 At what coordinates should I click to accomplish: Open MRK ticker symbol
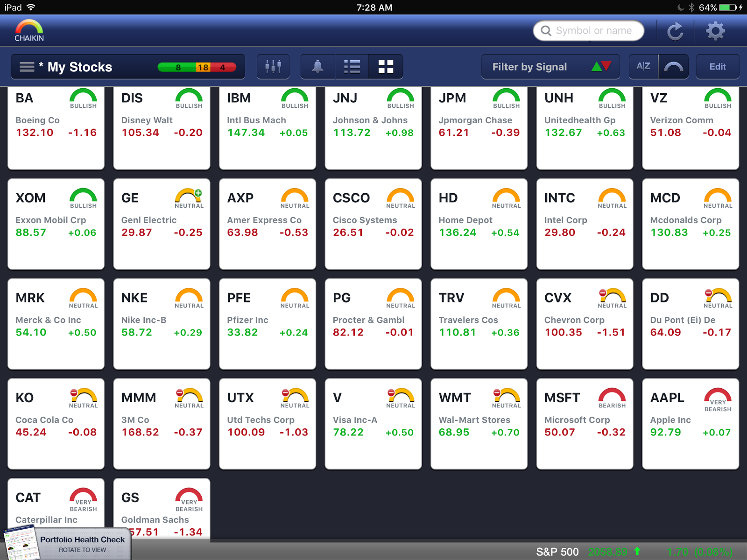30,298
